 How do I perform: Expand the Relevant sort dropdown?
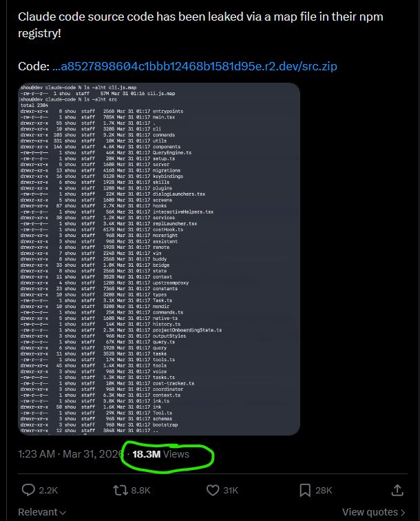coord(42,512)
